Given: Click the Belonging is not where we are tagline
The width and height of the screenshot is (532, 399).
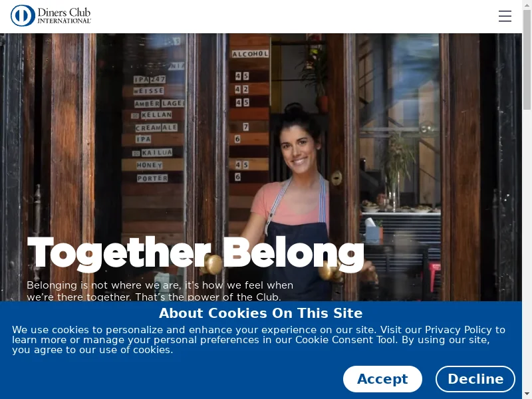Looking at the screenshot, I should (160, 291).
